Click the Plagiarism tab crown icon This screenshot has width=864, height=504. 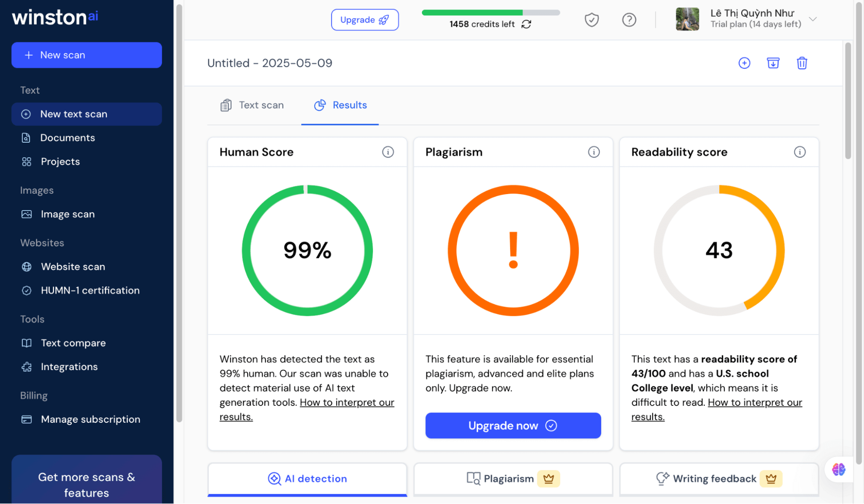click(548, 479)
